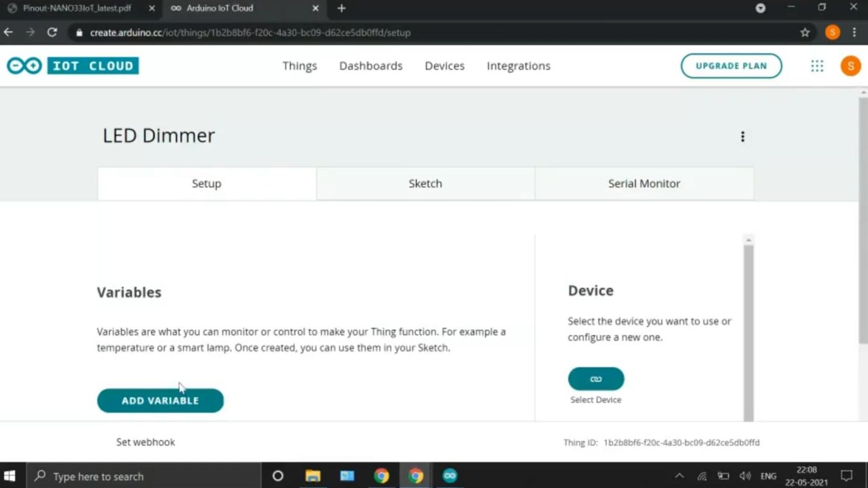Close the Pinout-NANO33IoT_latest.pdf tab

click(x=152, y=9)
